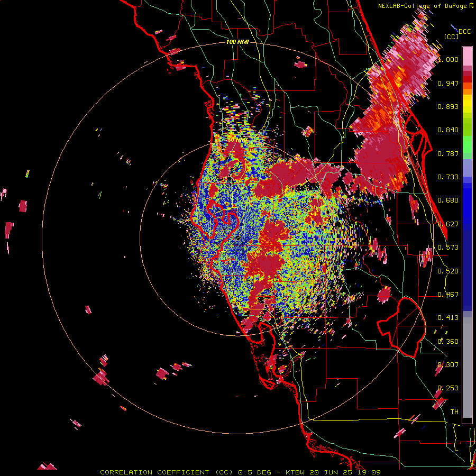Click the gray lower section of the color scale
476x476 pixels.
(467, 368)
